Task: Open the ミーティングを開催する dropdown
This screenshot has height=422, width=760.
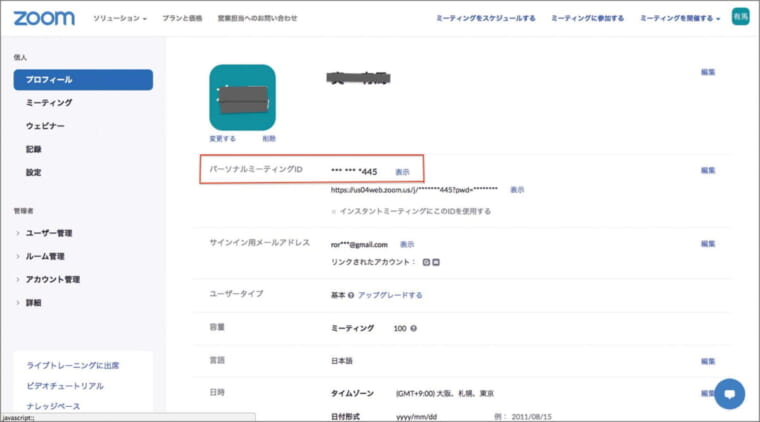Action: (680, 18)
